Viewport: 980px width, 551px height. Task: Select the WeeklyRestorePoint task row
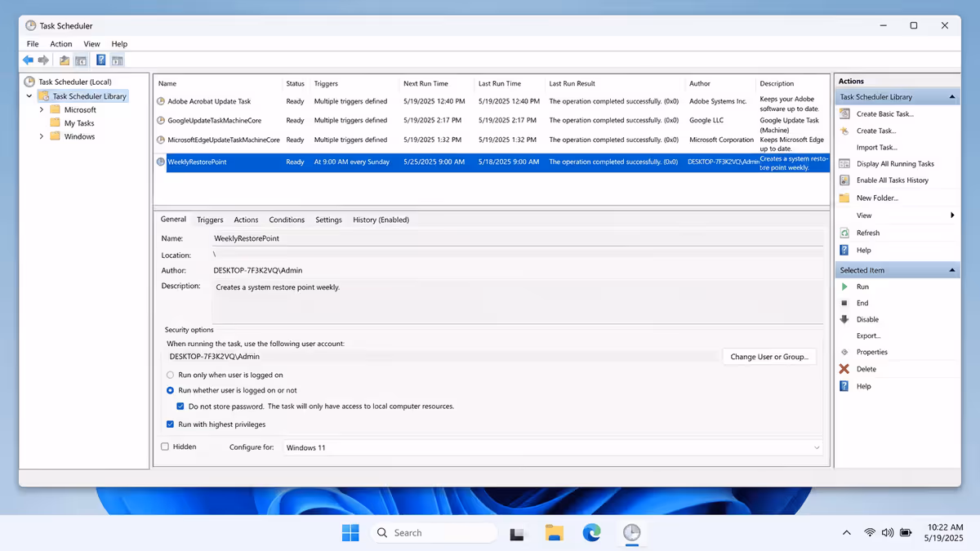[492, 162]
